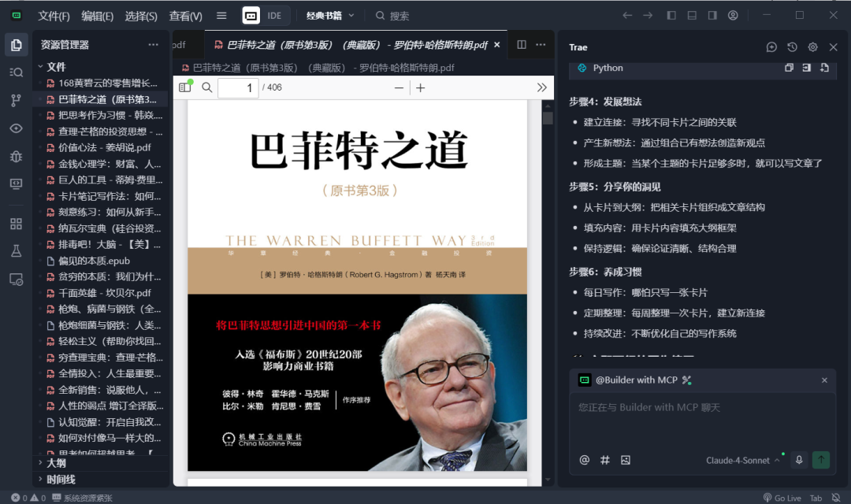Click the microphone voice input button
851x504 pixels.
click(799, 460)
